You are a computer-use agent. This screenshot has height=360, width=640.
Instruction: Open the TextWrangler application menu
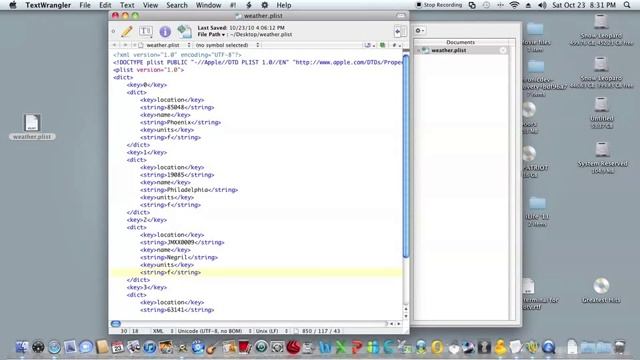pyautogui.click(x=48, y=5)
